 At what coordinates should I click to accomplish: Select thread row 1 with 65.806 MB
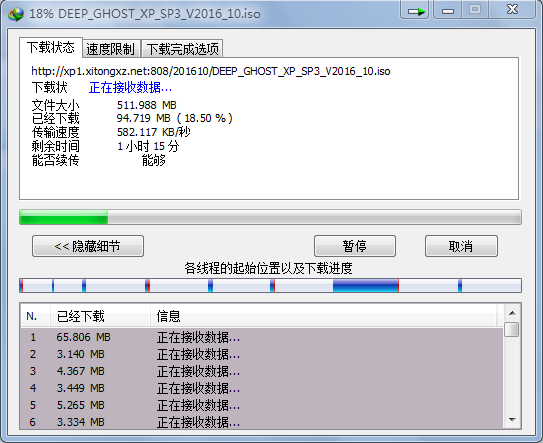[262, 337]
